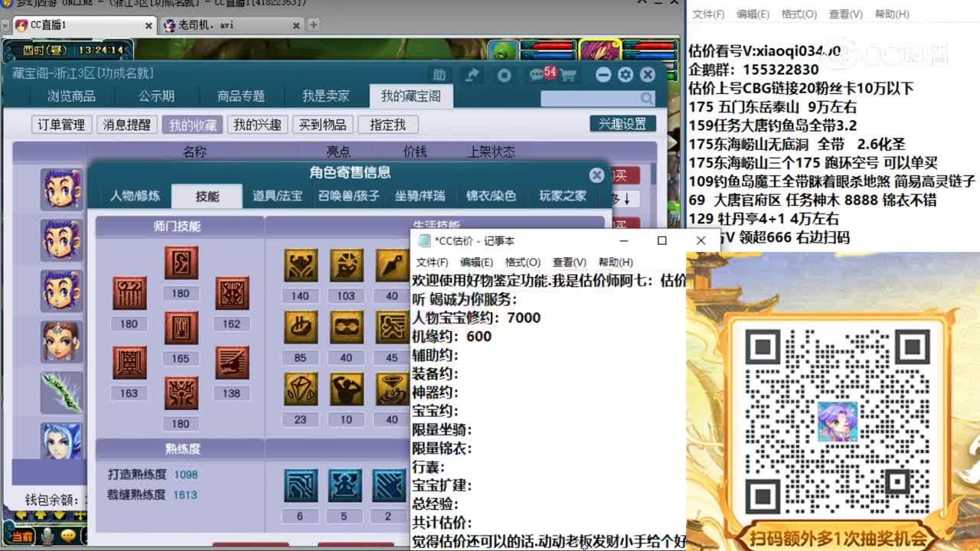The image size is (980, 551).
Task: Select the 我的收藏 button
Action: [x=192, y=125]
